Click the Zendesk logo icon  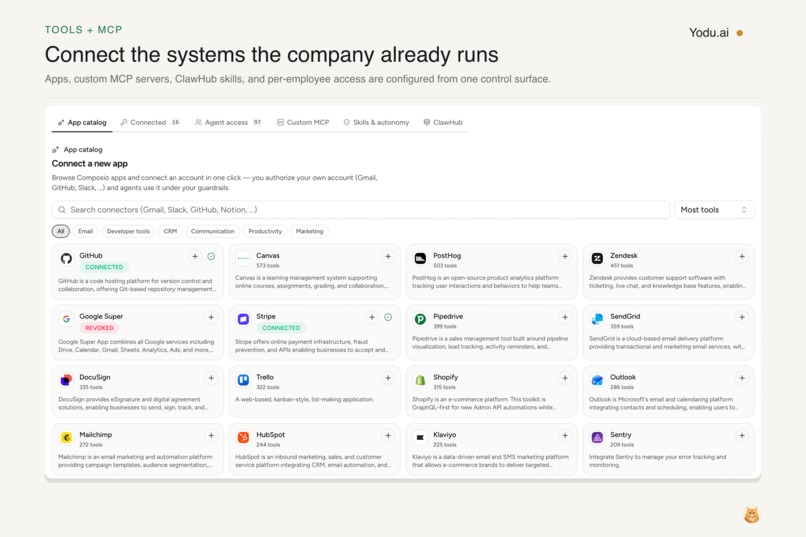pos(597,258)
